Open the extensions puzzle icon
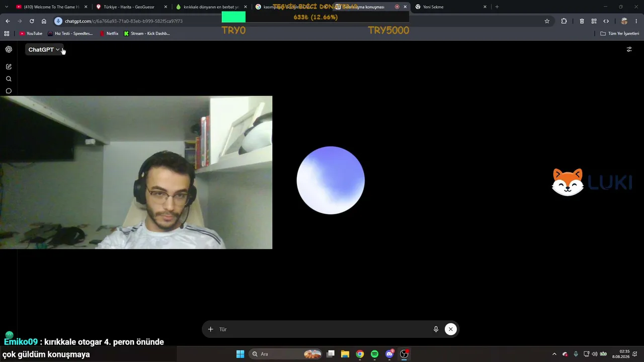This screenshot has width=644, height=362. [x=564, y=21]
